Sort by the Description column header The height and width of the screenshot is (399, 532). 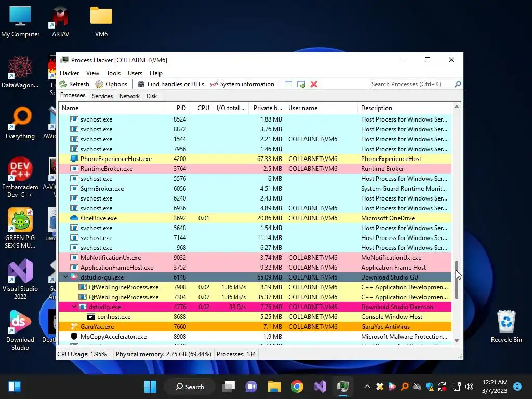(404, 108)
